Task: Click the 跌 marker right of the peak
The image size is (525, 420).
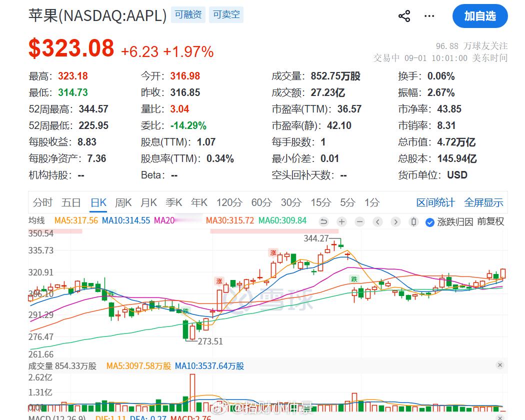Action: 354,278
